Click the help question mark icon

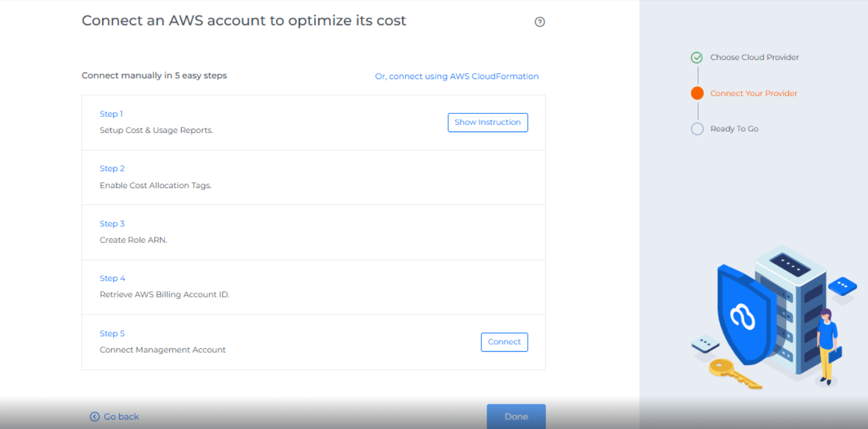click(x=540, y=22)
